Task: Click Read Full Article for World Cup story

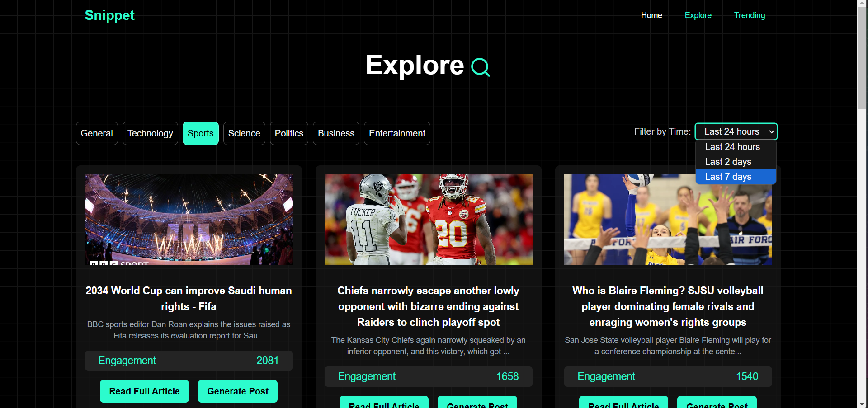Action: pos(144,391)
